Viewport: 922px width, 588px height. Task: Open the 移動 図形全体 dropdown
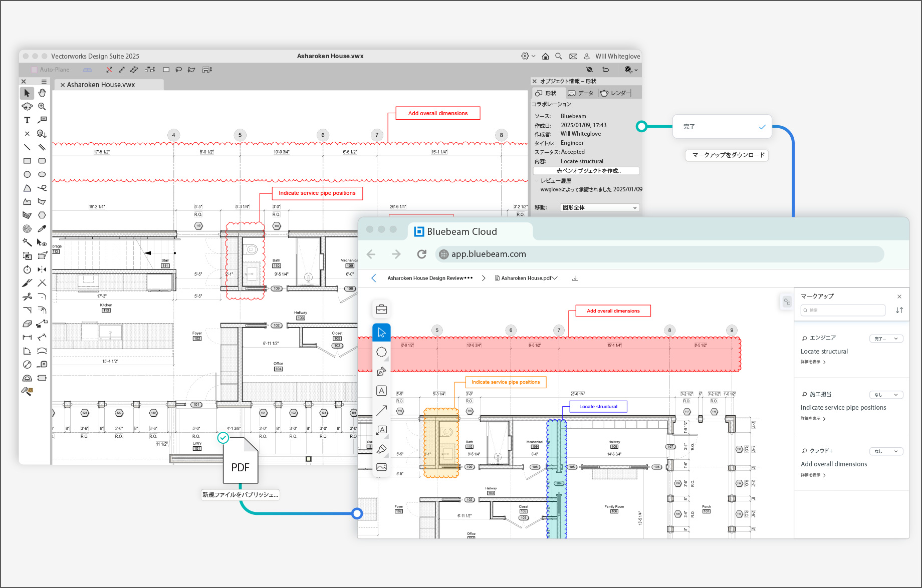coord(600,207)
